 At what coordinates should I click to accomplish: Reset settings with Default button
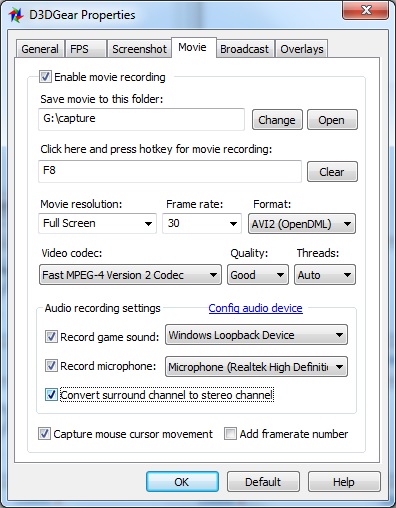[263, 482]
